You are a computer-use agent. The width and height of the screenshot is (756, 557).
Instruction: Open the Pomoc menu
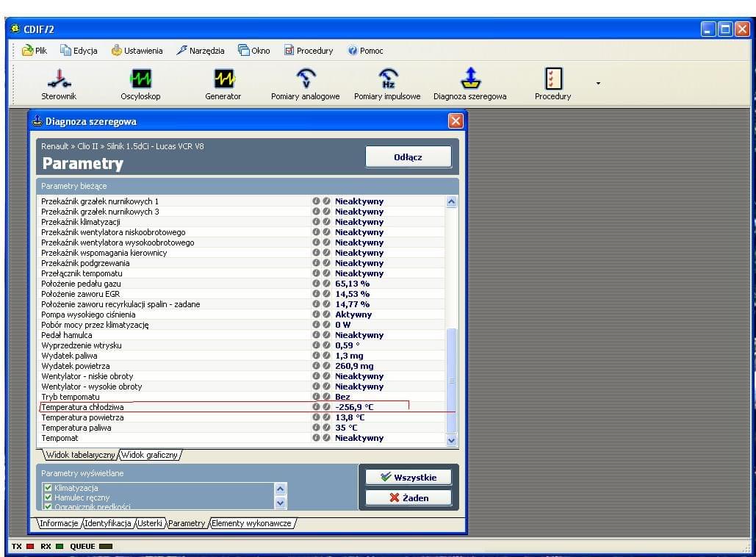[x=365, y=51]
